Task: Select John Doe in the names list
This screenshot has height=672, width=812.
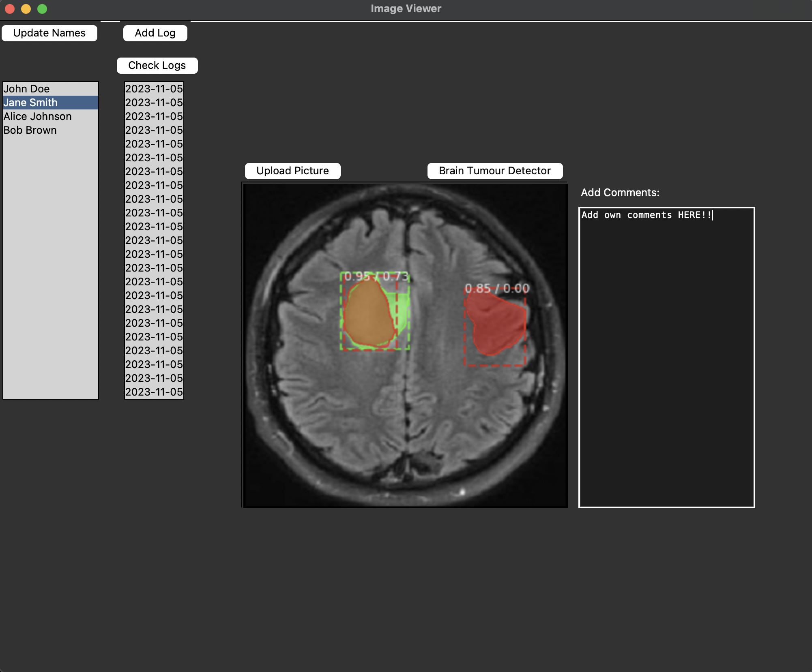Action: [x=27, y=89]
